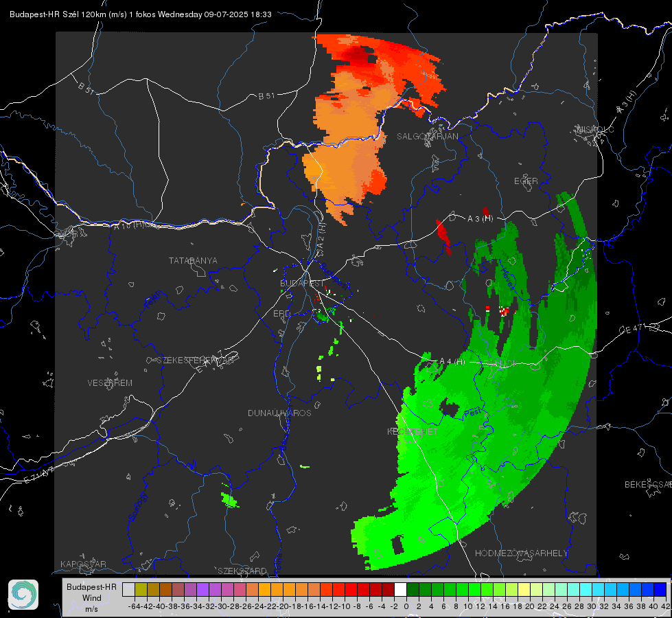
Task: Click the '0' value in the legend
Action: pyautogui.click(x=406, y=606)
